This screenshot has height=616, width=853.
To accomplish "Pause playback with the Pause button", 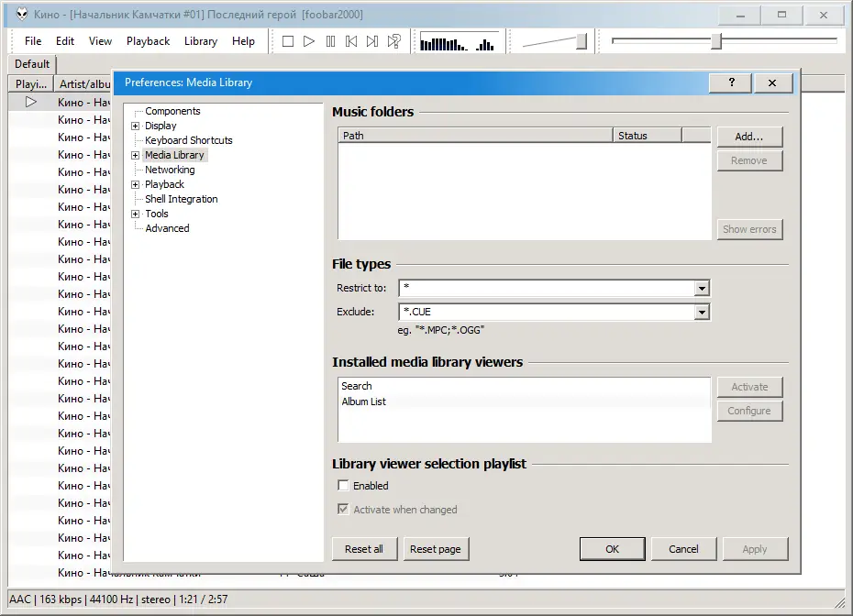I will pyautogui.click(x=330, y=41).
